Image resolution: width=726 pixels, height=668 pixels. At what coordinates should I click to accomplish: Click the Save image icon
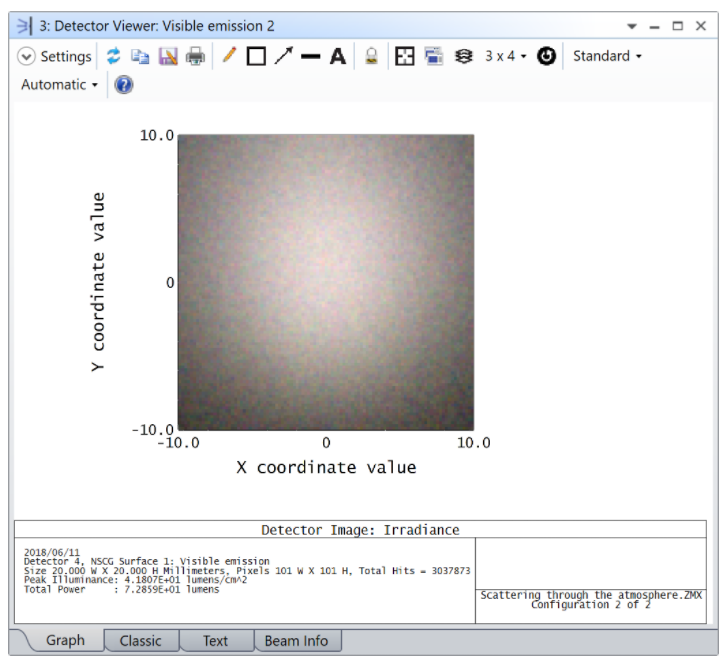(x=167, y=57)
